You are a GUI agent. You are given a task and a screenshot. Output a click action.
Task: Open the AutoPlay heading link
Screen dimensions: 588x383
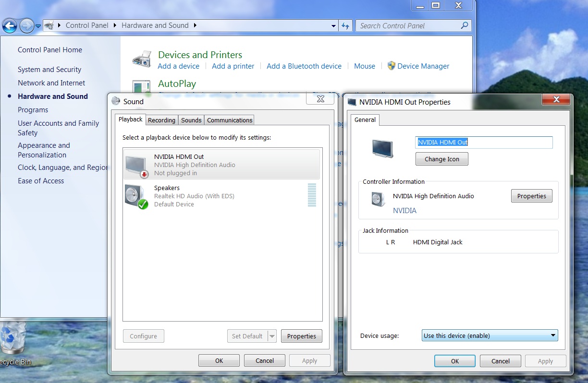click(177, 84)
